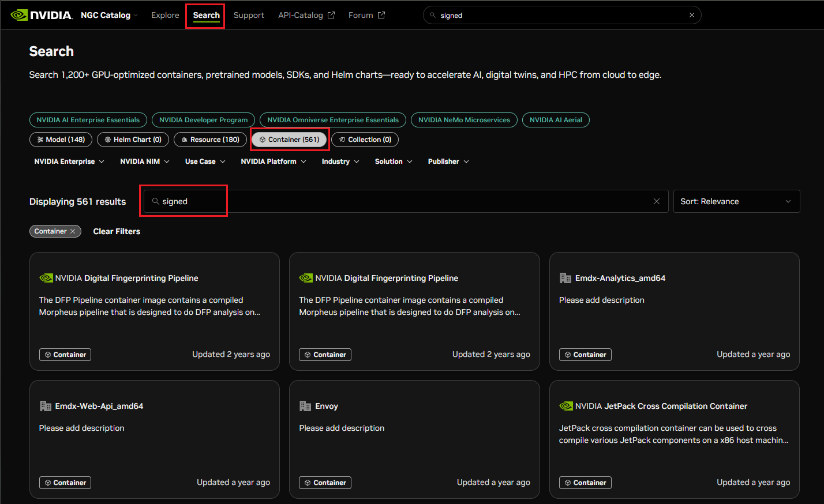Click Clear Filters
Screen dimensions: 824x504
(117, 231)
